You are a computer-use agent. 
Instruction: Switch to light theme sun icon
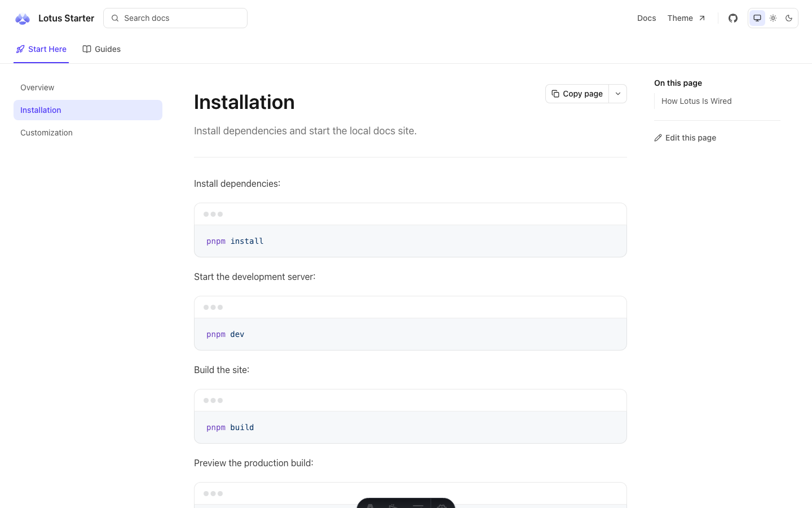click(773, 18)
